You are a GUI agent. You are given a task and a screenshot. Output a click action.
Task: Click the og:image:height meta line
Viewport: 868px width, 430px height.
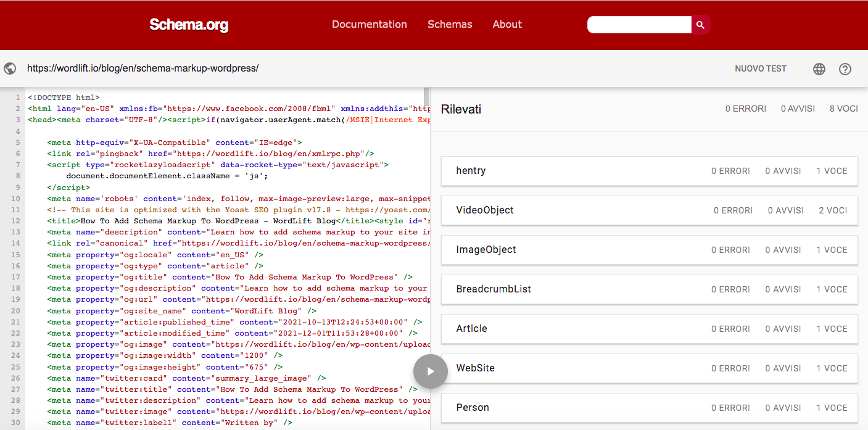click(165, 367)
